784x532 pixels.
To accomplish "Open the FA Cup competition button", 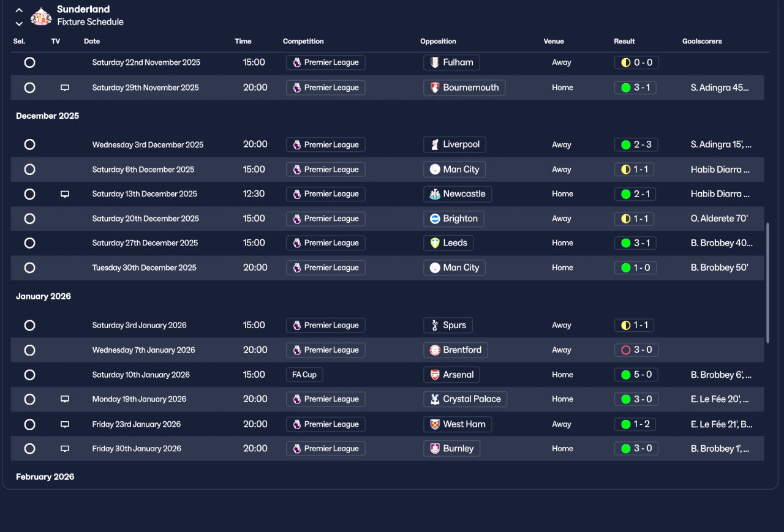I will click(304, 375).
